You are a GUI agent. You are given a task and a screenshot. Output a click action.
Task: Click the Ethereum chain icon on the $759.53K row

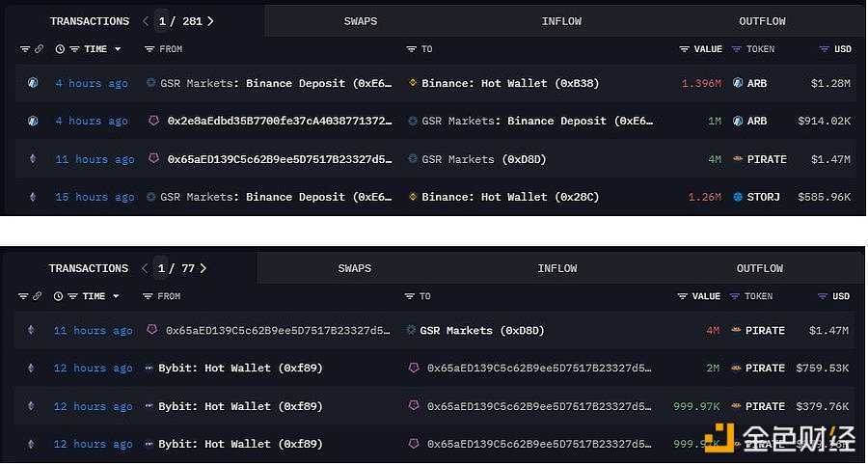[31, 369]
